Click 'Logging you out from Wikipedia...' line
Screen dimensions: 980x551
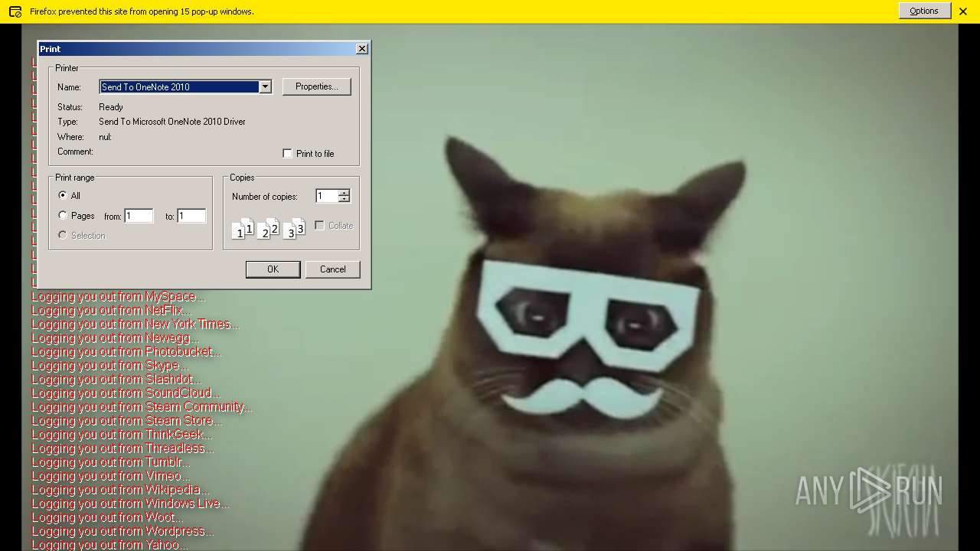pyautogui.click(x=120, y=490)
